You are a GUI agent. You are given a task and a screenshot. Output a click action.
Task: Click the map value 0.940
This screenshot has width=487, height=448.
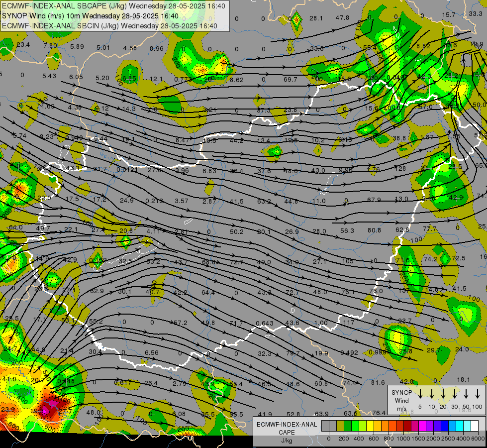click(74, 138)
